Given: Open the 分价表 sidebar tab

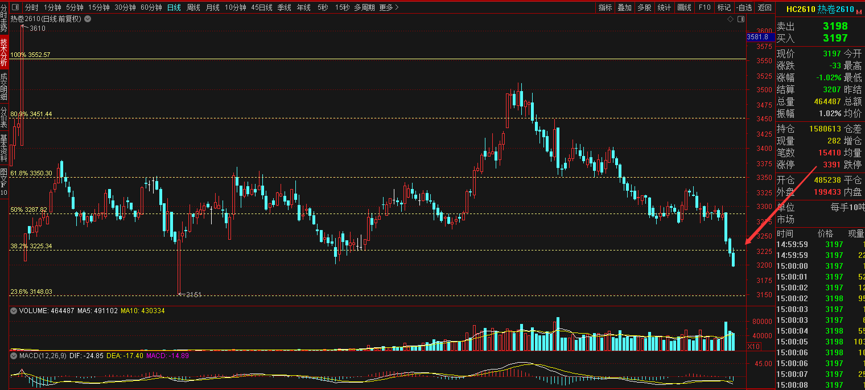Looking at the screenshot, I should (4, 116).
